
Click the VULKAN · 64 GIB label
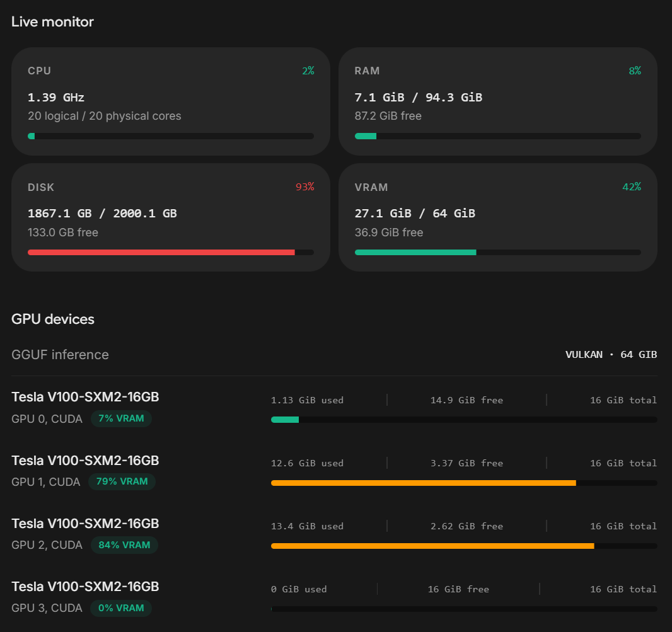click(x=611, y=355)
